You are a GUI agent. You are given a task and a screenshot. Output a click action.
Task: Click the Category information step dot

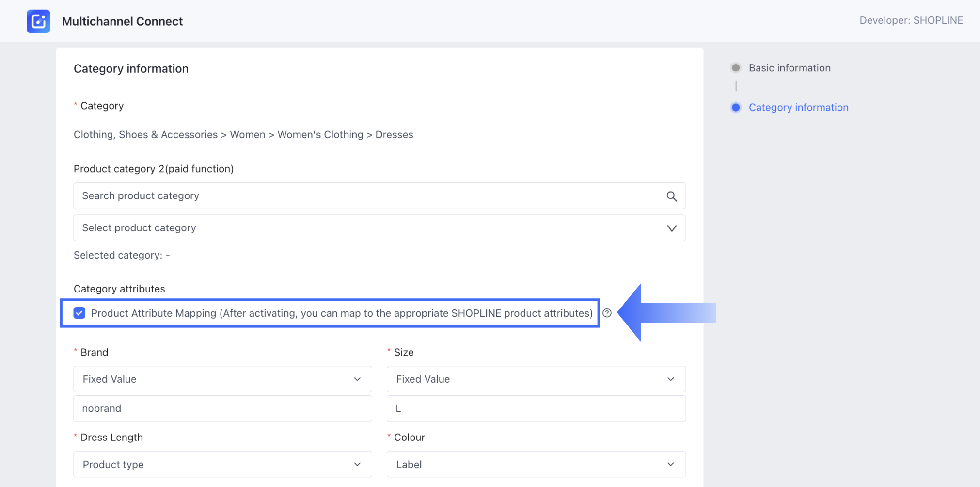pyautogui.click(x=736, y=108)
